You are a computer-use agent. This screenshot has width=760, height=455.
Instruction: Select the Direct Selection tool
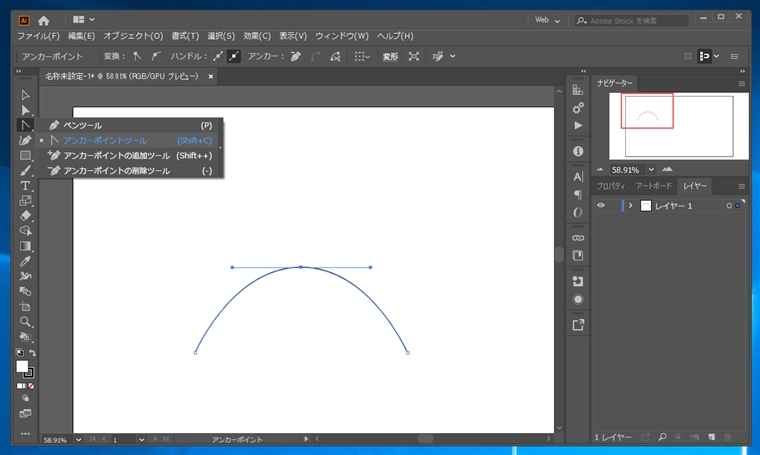click(25, 110)
